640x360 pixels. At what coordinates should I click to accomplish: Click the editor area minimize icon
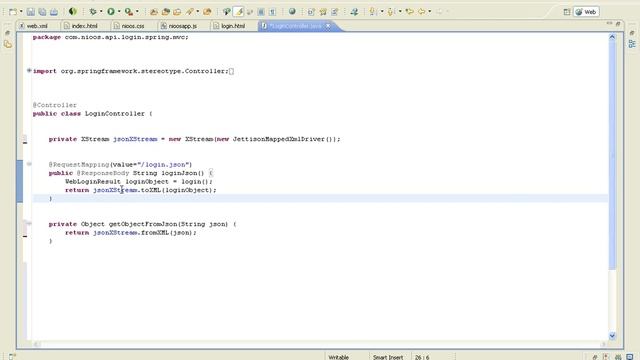pos(609,24)
